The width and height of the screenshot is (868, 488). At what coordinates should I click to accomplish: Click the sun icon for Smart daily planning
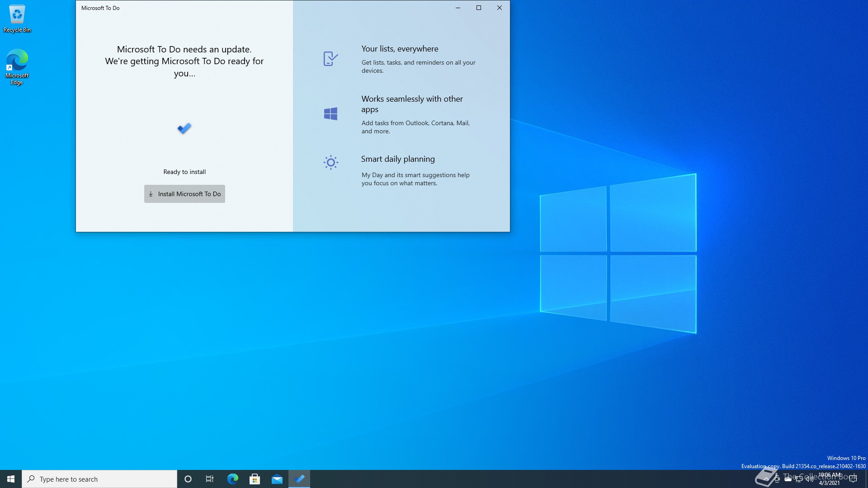tap(330, 163)
